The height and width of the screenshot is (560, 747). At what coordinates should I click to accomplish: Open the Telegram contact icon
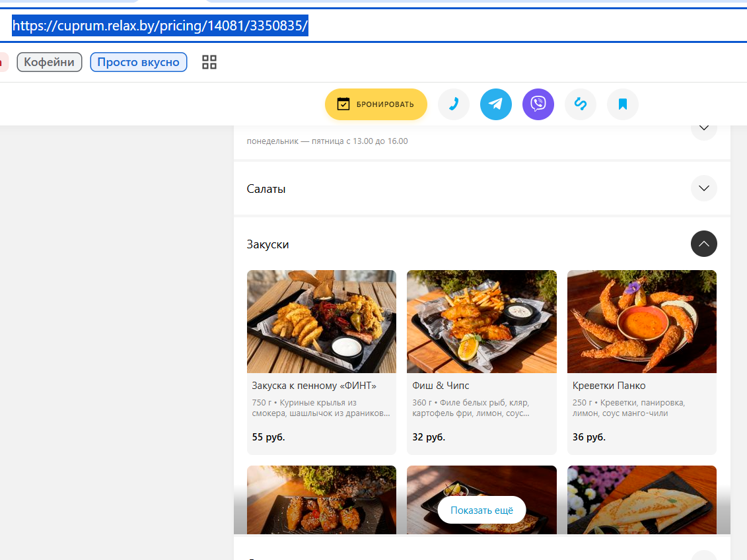pyautogui.click(x=495, y=104)
